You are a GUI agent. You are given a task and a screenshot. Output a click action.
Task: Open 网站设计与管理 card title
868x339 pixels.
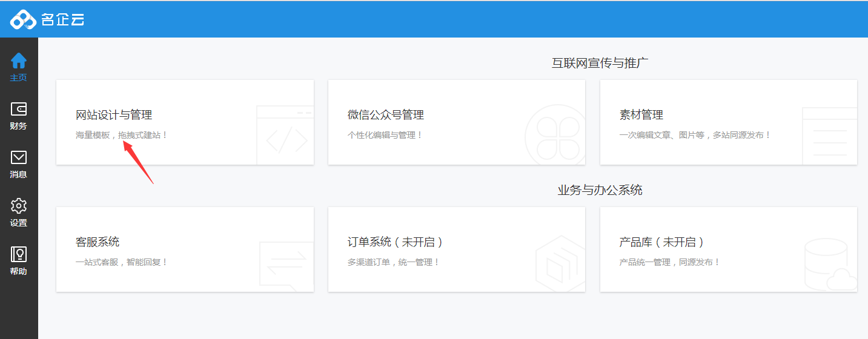(x=114, y=115)
